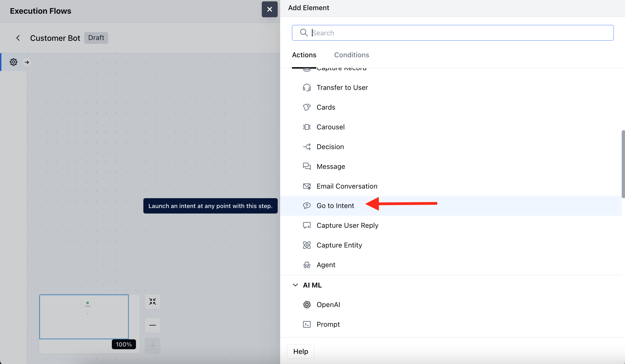Choose the Capture Entity atom icon
This screenshot has width=625, height=364.
pyautogui.click(x=307, y=245)
